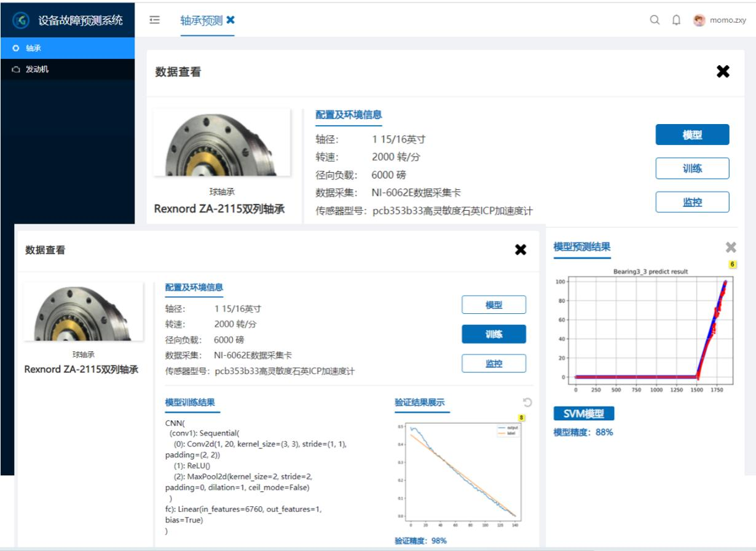Viewport: 756px width, 551px height.
Task: Click the 训练 button in back panel
Action: tap(692, 168)
